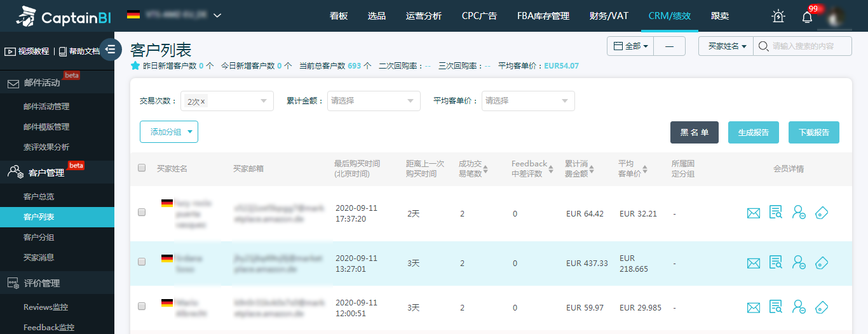Send email to the EUR 59.97 customer
Image resolution: width=868 pixels, height=334 pixels.
[x=754, y=308]
